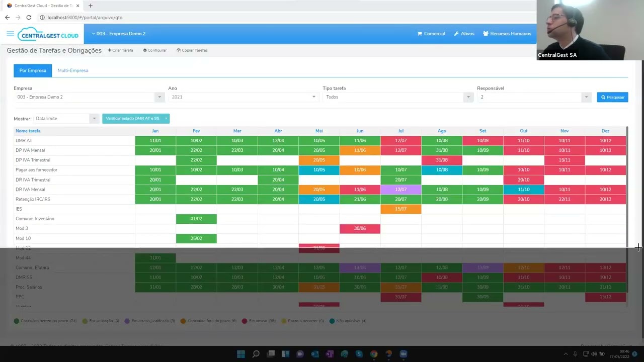
Task: Open Chrome from the taskbar
Action: [374, 354]
